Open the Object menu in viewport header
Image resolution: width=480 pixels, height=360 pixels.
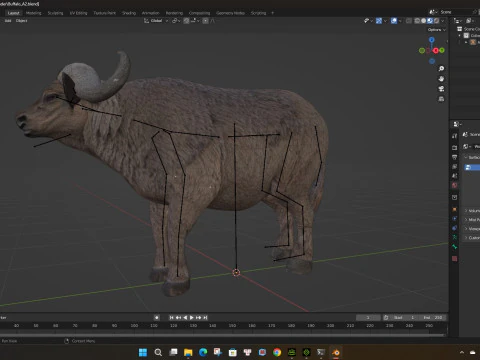click(x=22, y=21)
